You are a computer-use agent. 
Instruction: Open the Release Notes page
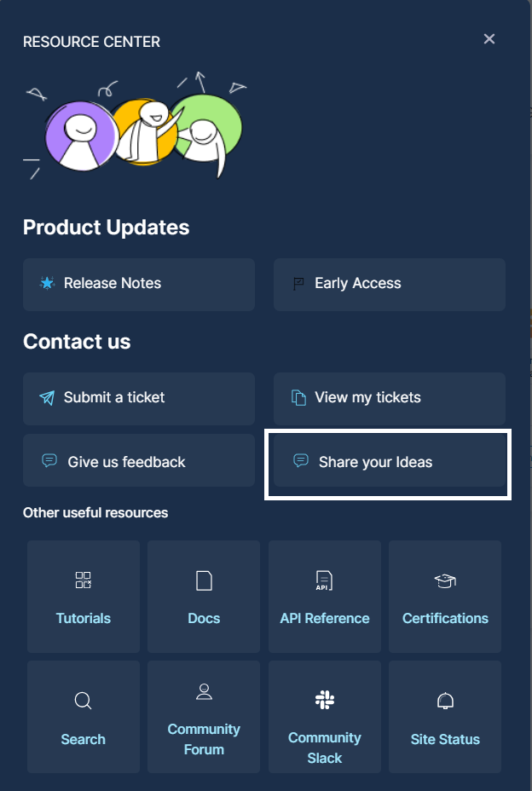click(138, 285)
